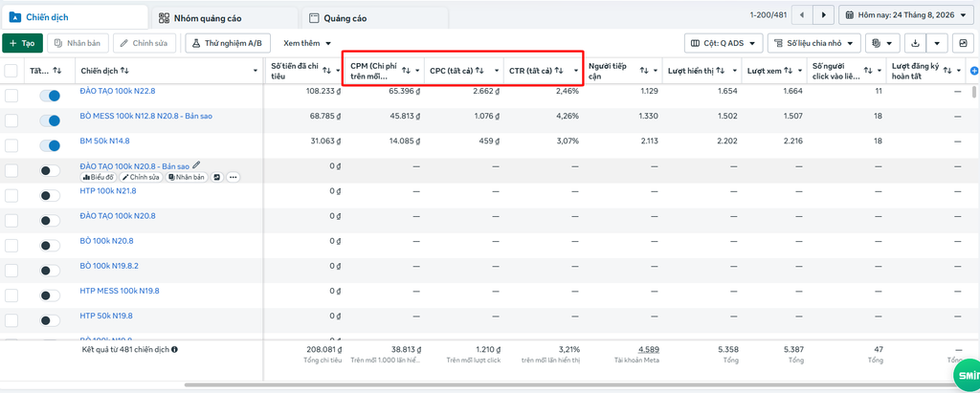Go to next page arrow

coord(824,14)
